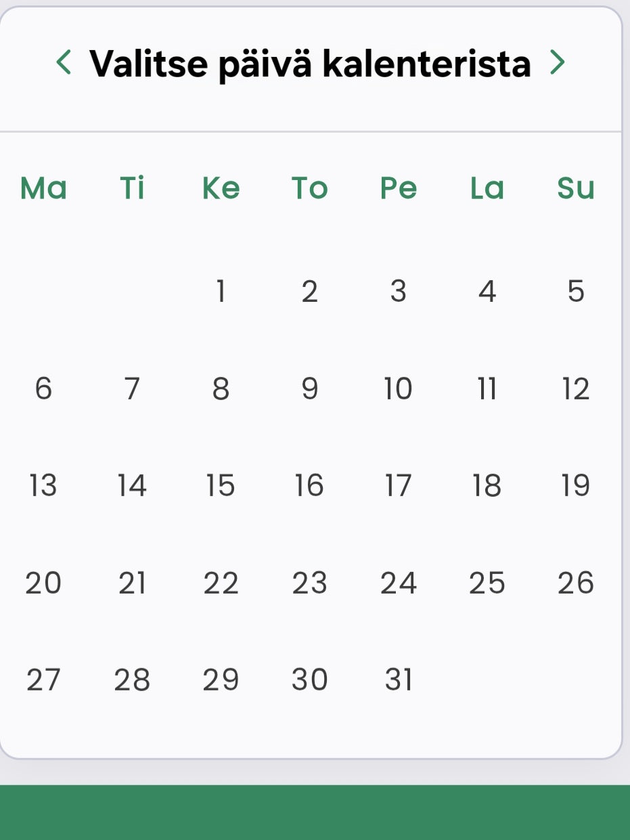Select day 26 in the calendar
Screen dimensions: 630x840
(575, 583)
